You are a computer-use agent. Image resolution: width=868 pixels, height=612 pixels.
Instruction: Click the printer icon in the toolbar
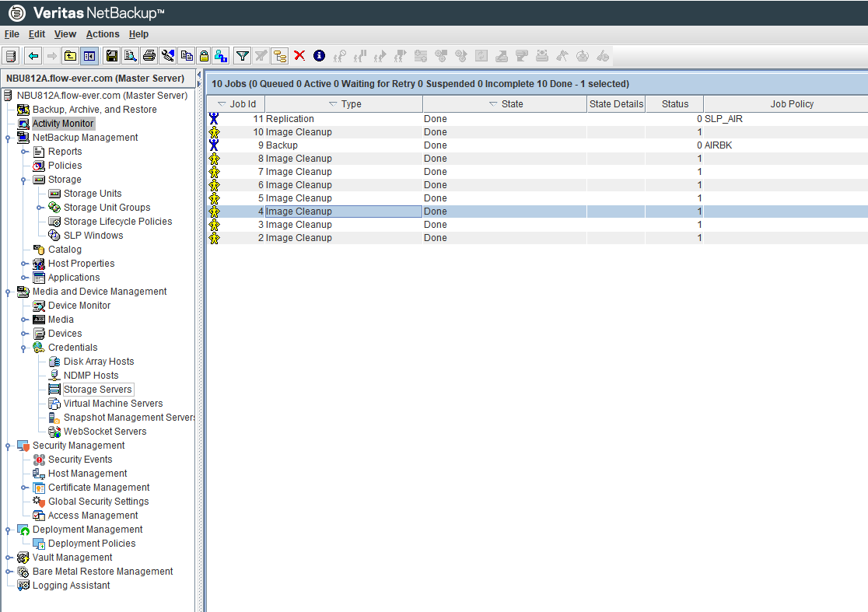pyautogui.click(x=149, y=56)
